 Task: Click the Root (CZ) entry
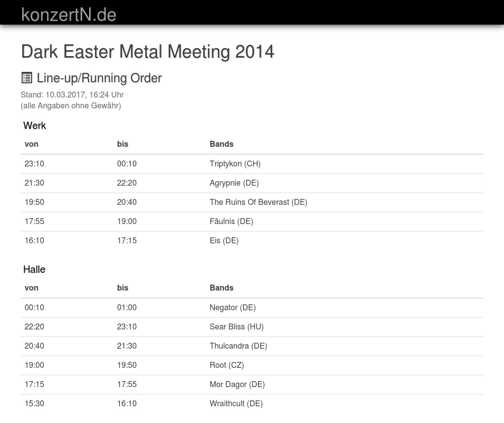226,365
